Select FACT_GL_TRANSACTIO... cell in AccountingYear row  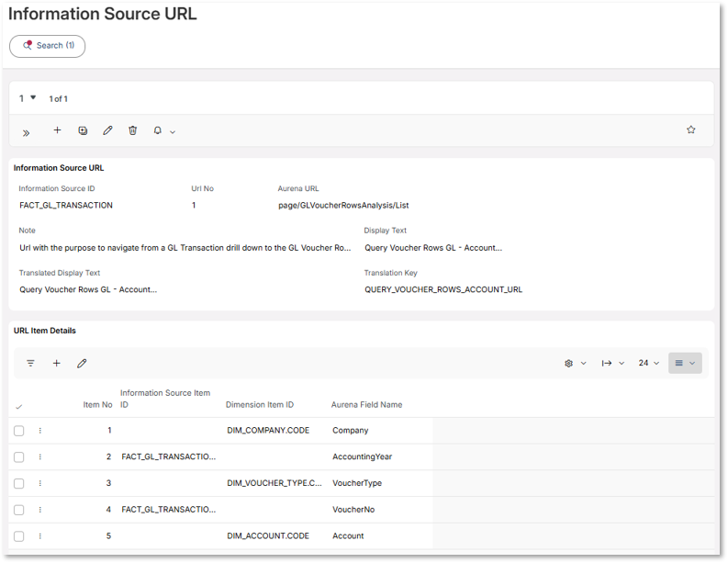click(169, 456)
